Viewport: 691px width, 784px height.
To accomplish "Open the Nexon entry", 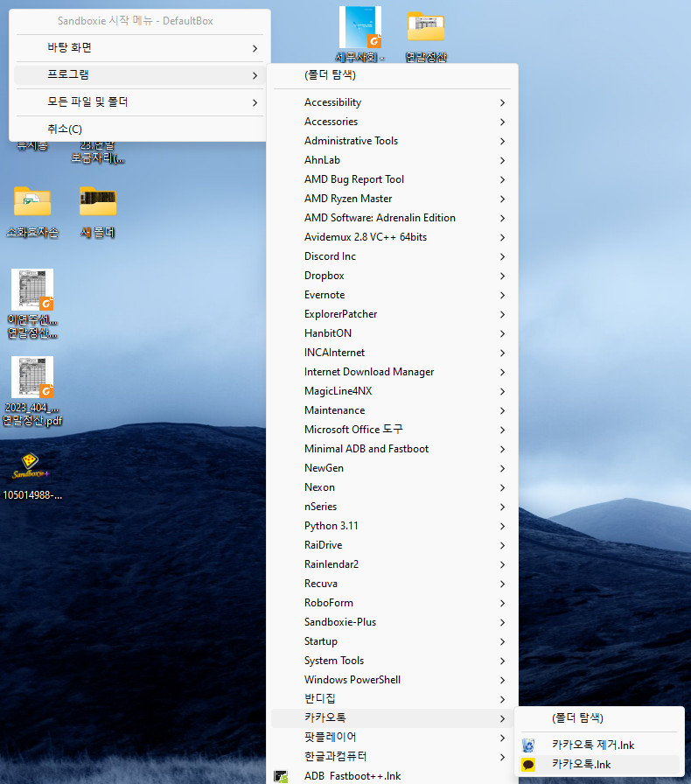I will click(393, 487).
